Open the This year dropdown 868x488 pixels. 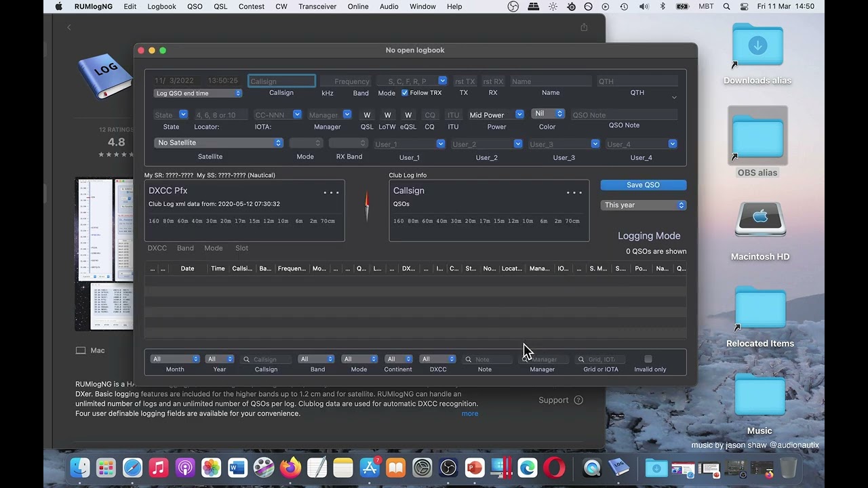[644, 205]
